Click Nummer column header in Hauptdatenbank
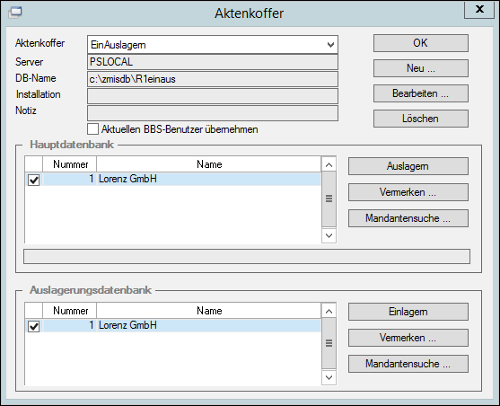This screenshot has width=500, height=406. tap(70, 164)
